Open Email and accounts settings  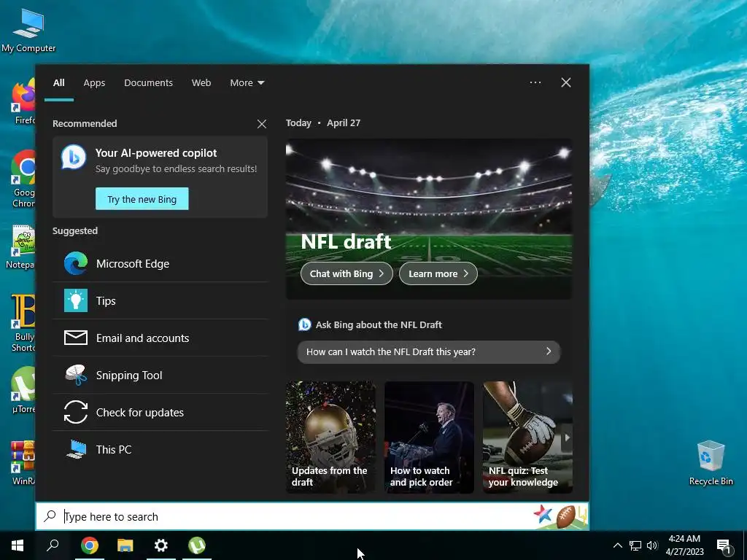(160, 338)
